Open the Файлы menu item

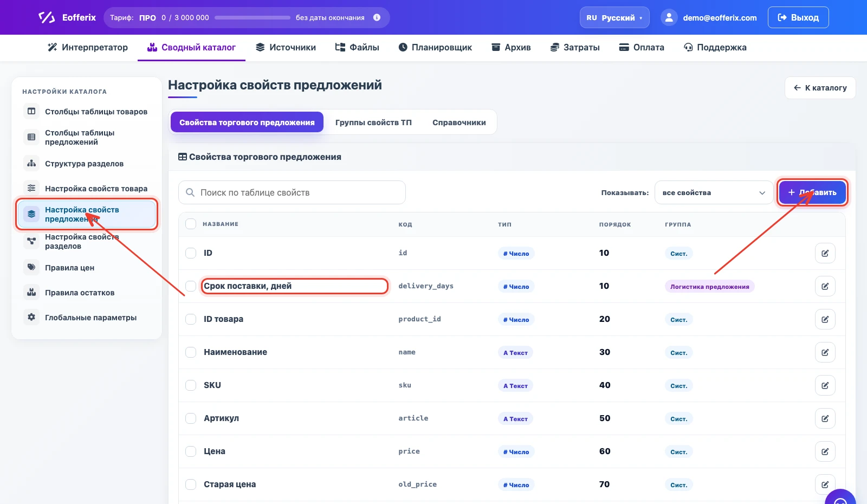point(357,47)
